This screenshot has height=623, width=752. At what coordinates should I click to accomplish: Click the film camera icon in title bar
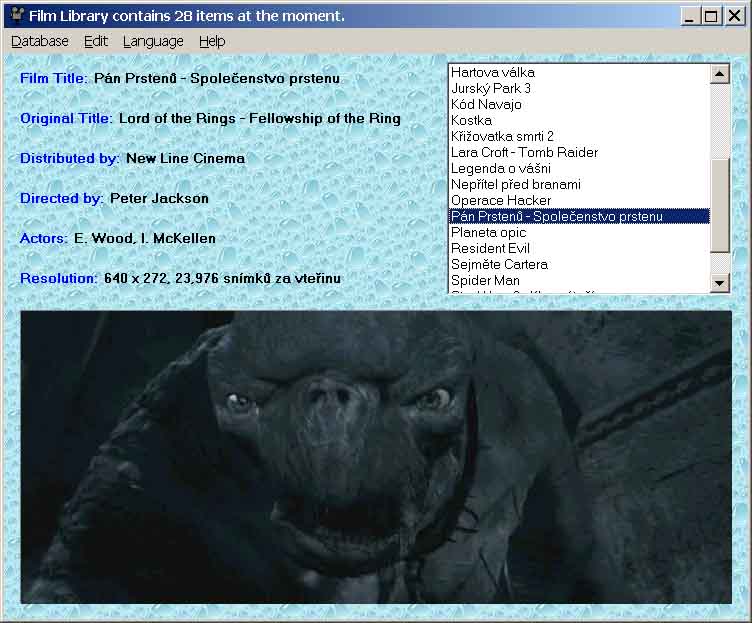15,15
